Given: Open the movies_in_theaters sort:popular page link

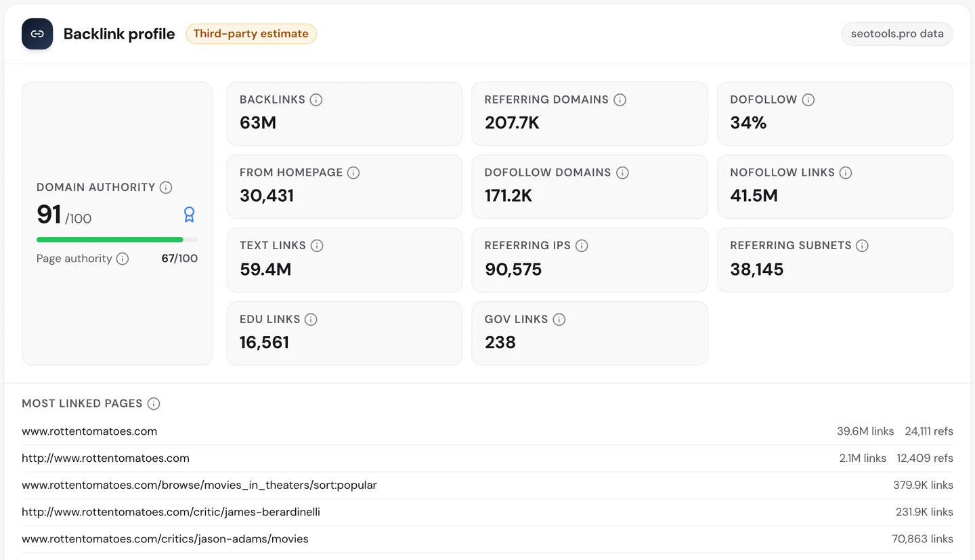Looking at the screenshot, I should pos(199,486).
